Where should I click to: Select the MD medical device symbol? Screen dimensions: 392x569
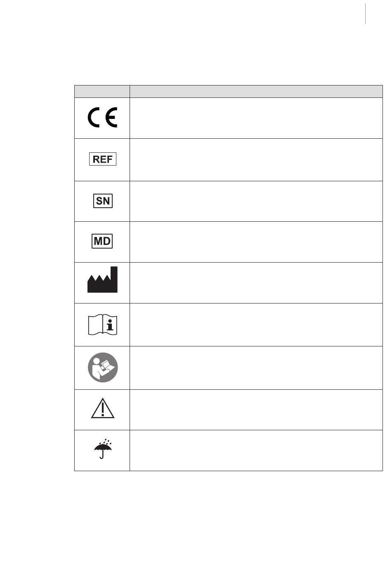point(102,241)
